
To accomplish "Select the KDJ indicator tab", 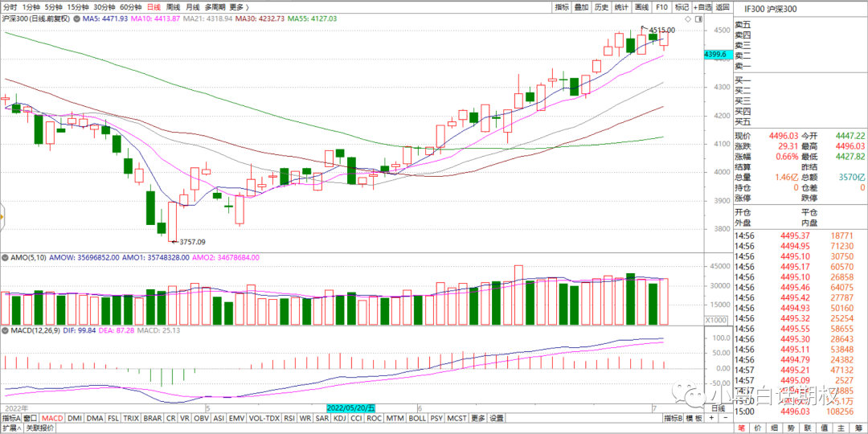I will (x=338, y=418).
